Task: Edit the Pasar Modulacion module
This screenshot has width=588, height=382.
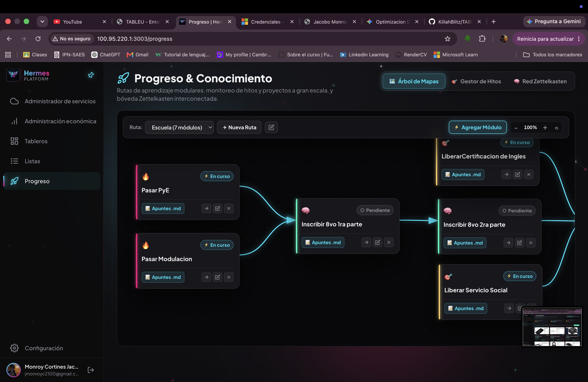Action: (x=217, y=277)
